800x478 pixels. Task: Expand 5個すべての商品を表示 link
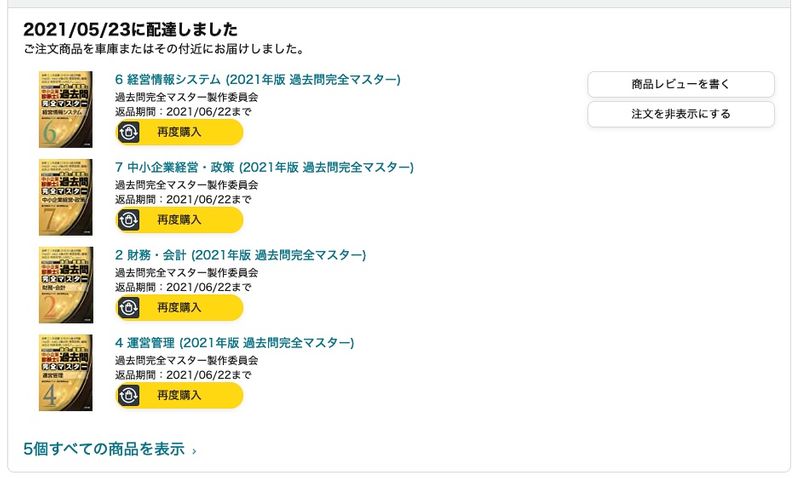click(104, 449)
